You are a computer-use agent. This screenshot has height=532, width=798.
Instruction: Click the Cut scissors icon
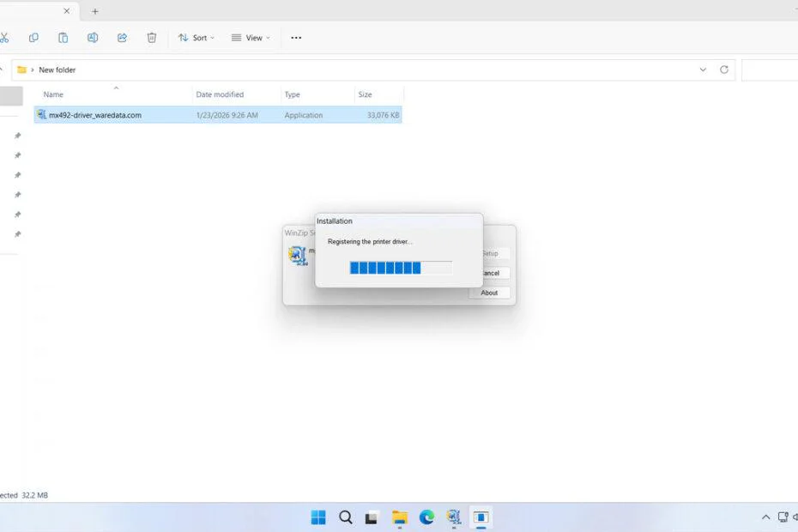point(4,38)
